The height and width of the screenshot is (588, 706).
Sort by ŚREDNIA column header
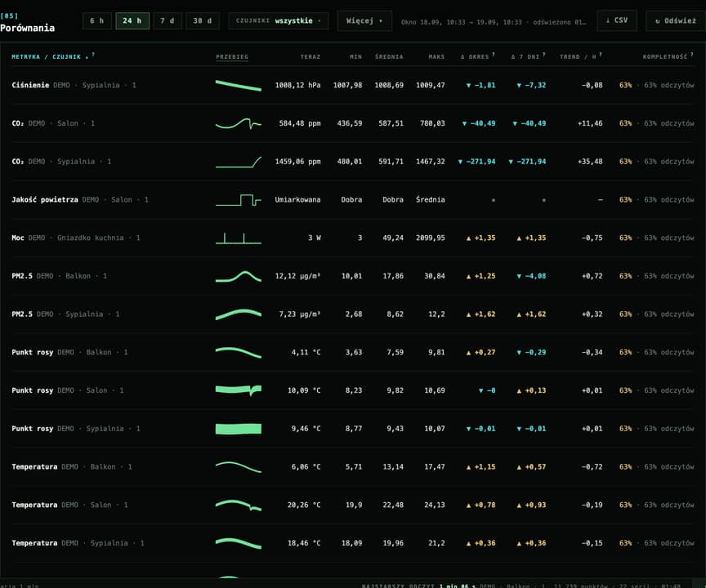coord(389,56)
